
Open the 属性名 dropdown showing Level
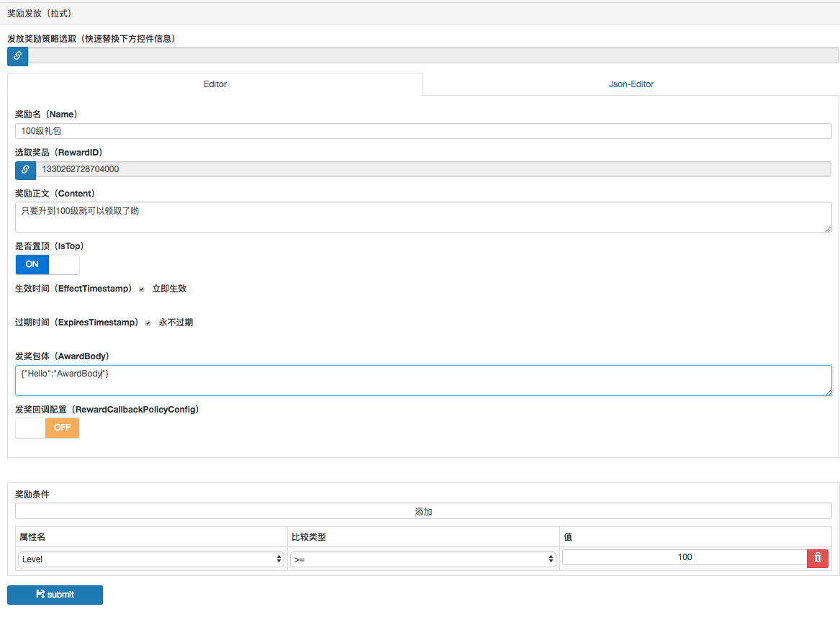pyautogui.click(x=151, y=559)
